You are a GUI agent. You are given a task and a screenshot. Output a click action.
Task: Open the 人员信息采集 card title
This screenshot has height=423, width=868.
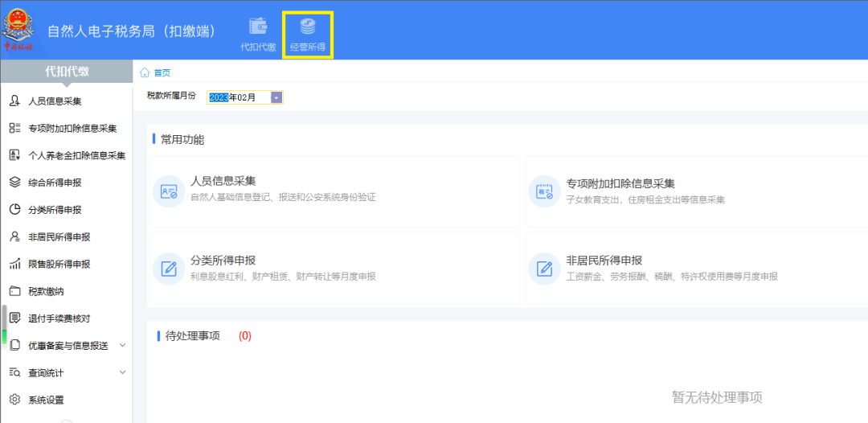(223, 182)
